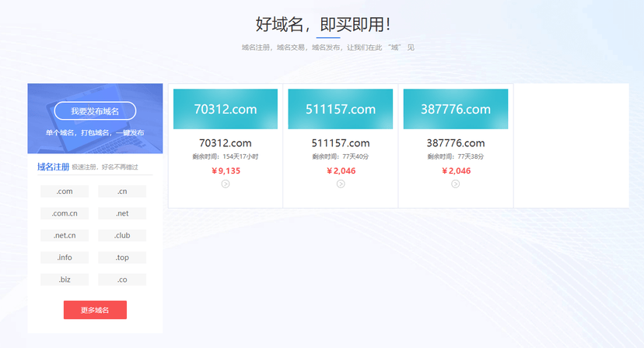Open the 70312.com teal banner
Viewport: 644px width, 348px height.
click(226, 109)
